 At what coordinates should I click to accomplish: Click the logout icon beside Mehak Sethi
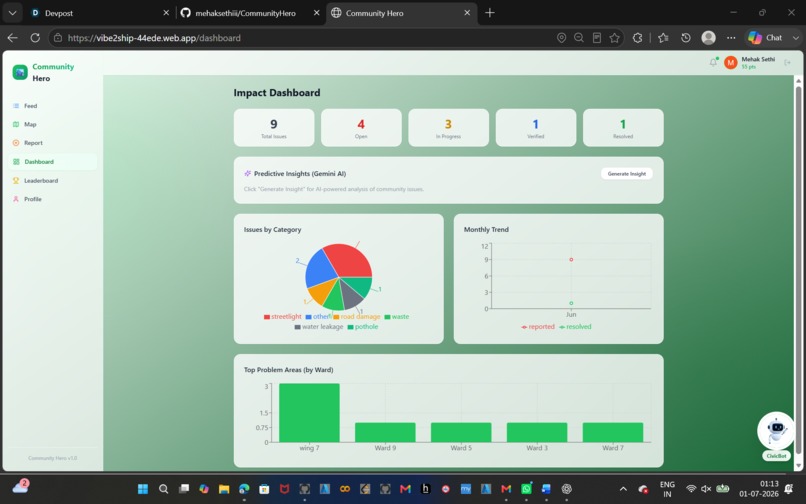click(x=787, y=63)
